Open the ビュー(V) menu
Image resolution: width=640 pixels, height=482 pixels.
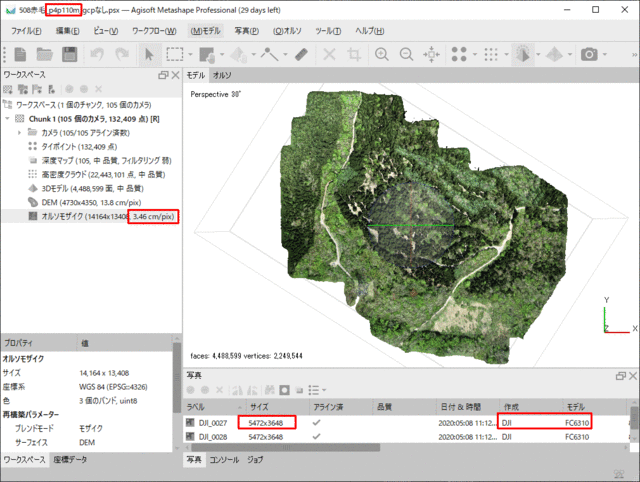pos(106,31)
